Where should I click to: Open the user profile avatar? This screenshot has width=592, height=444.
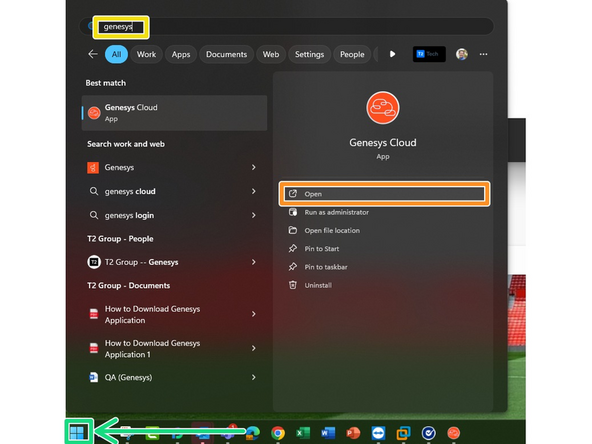[461, 54]
